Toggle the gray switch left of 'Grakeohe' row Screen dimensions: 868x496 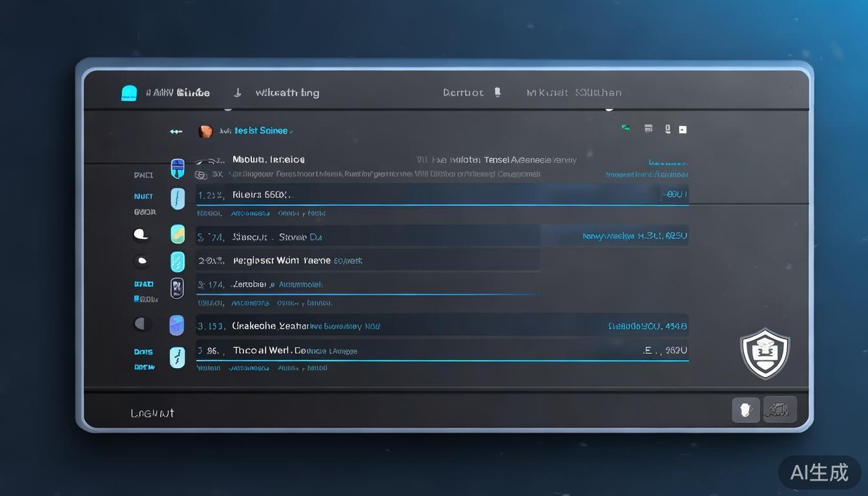pos(142,324)
